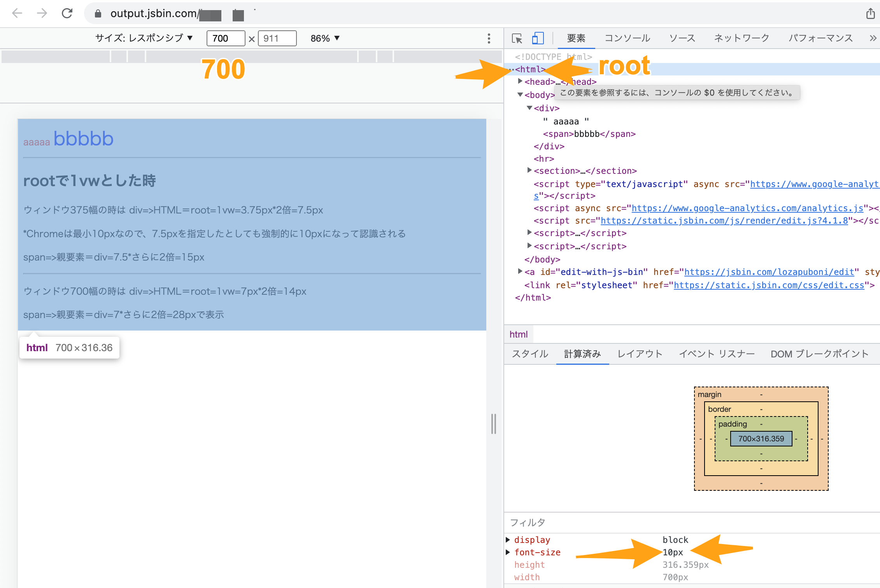The height and width of the screenshot is (588, 880).
Task: Collapse the div element node
Action: [529, 108]
